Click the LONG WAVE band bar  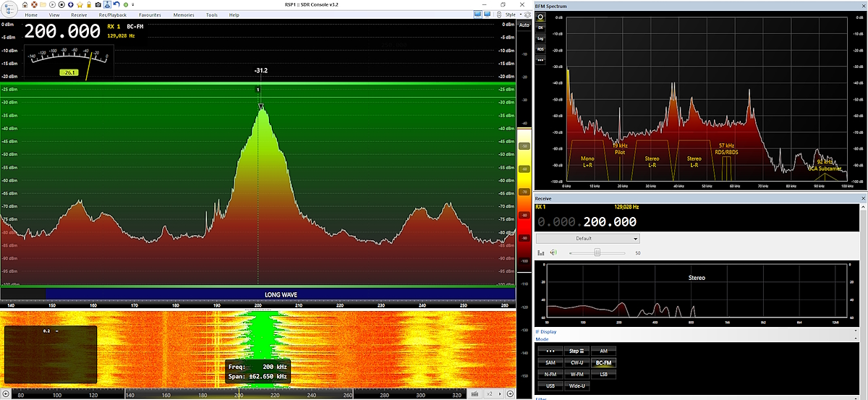pos(279,294)
